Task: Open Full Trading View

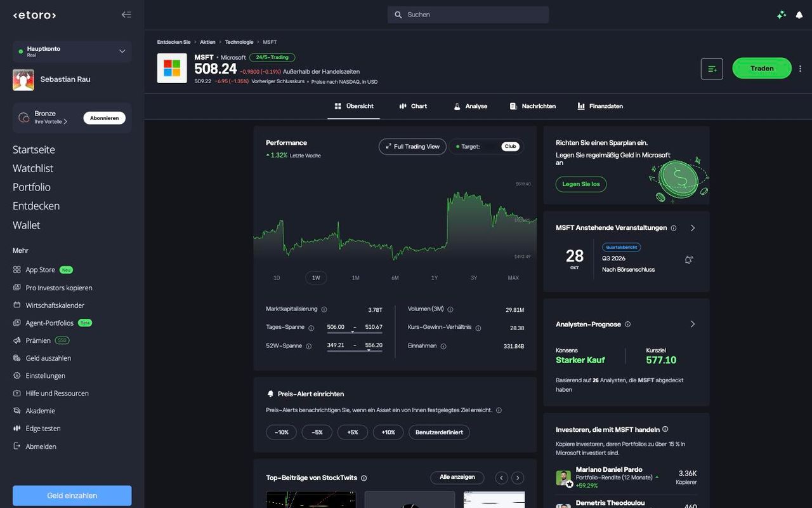Action: [x=412, y=147]
